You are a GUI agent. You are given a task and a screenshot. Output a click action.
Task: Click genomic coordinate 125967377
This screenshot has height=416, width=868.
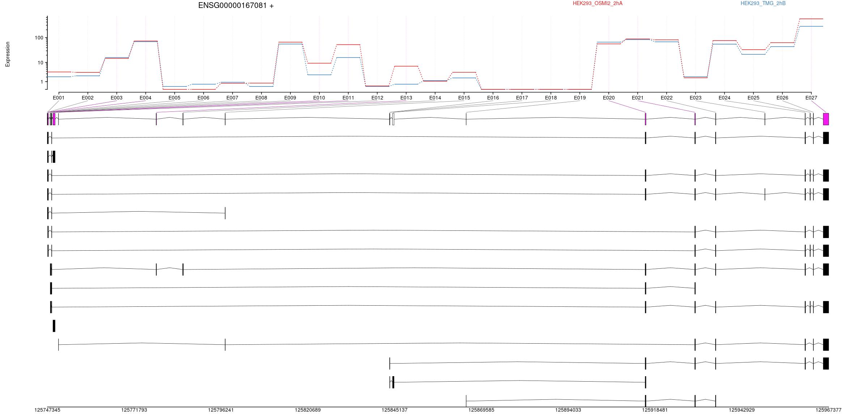(829, 410)
